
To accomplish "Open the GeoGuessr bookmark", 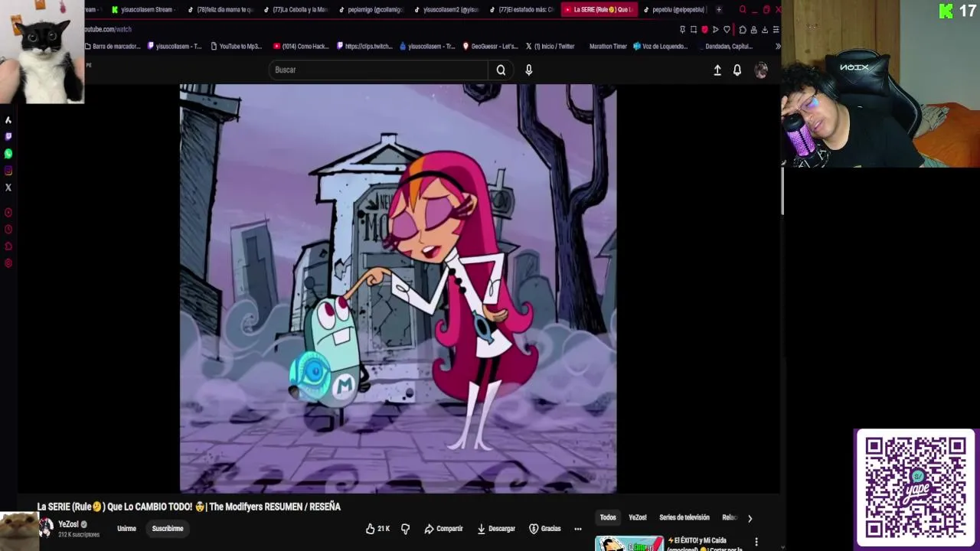I will 490,47.
